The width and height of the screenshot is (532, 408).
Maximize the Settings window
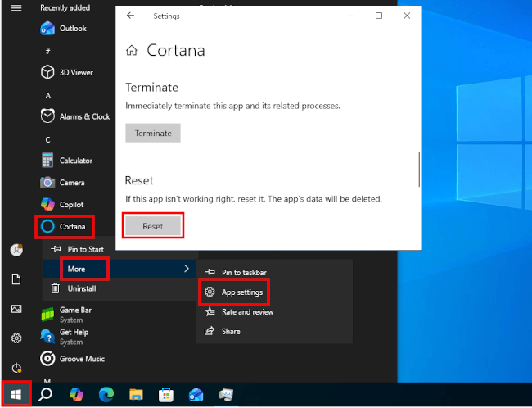[379, 16]
